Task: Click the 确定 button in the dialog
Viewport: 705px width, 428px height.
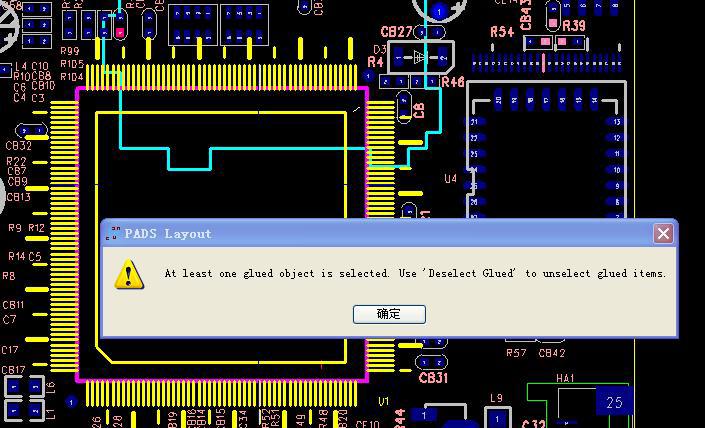Action: [389, 314]
